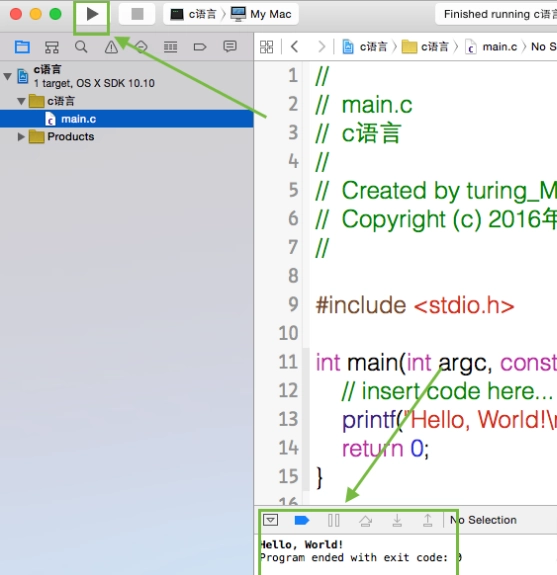
Task: Toggle breakpoints activation
Action: point(302,520)
